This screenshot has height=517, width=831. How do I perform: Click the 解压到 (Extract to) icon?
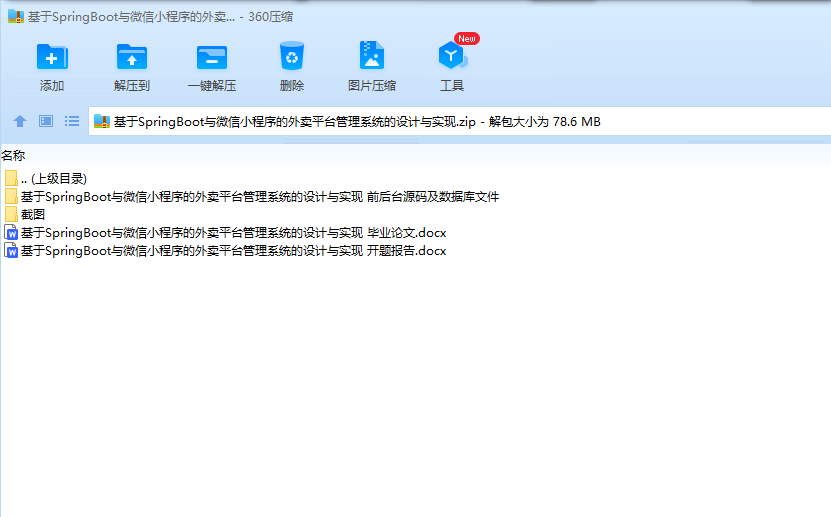click(x=131, y=57)
